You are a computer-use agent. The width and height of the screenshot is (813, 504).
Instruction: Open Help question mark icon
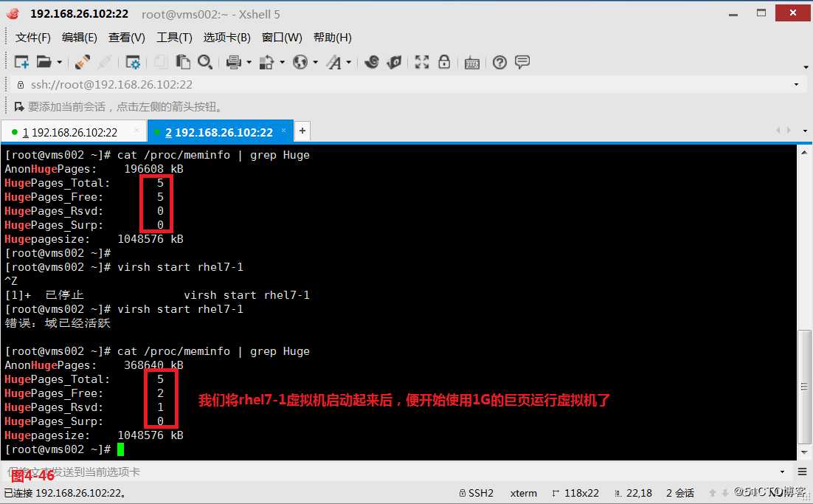pos(499,62)
